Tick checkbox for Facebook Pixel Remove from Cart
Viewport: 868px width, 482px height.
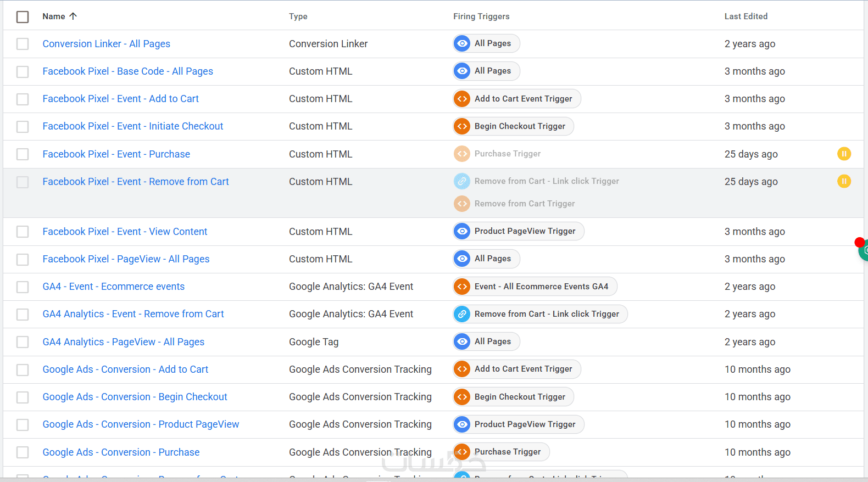pos(23,182)
